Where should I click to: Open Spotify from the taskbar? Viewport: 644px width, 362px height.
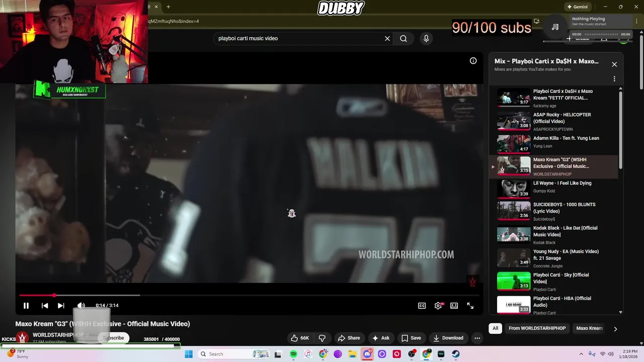coord(293,354)
